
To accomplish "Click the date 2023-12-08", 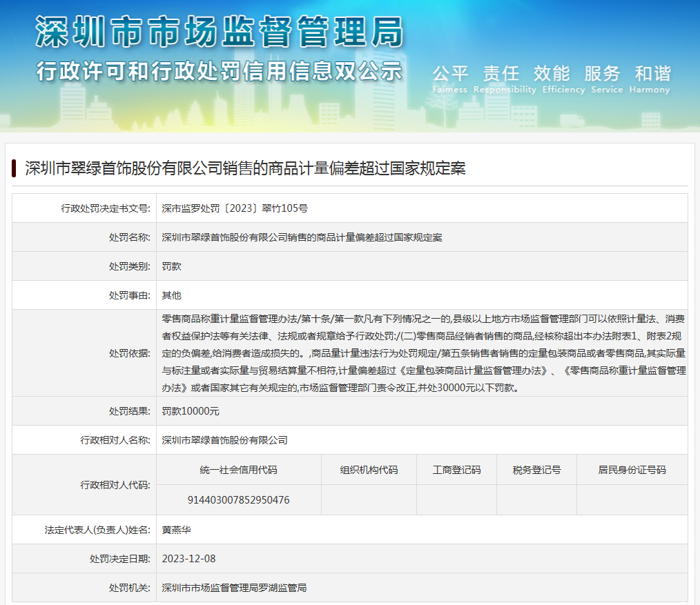I will point(189,559).
